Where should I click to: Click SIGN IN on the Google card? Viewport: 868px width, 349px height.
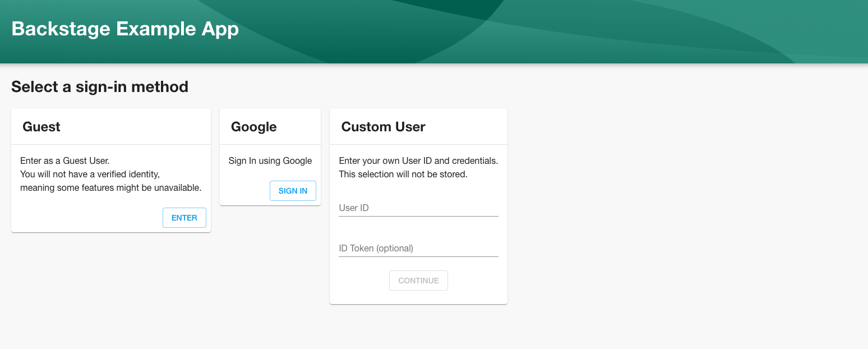(x=293, y=191)
